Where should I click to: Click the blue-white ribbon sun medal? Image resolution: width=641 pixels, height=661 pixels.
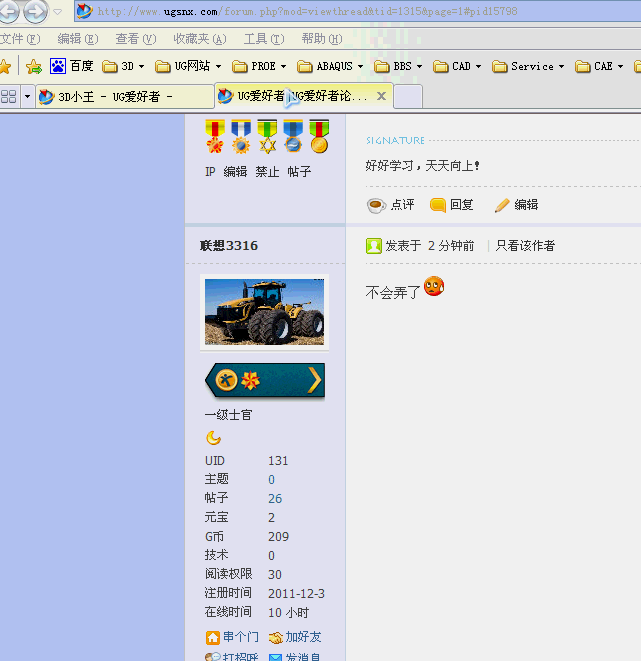point(241,136)
